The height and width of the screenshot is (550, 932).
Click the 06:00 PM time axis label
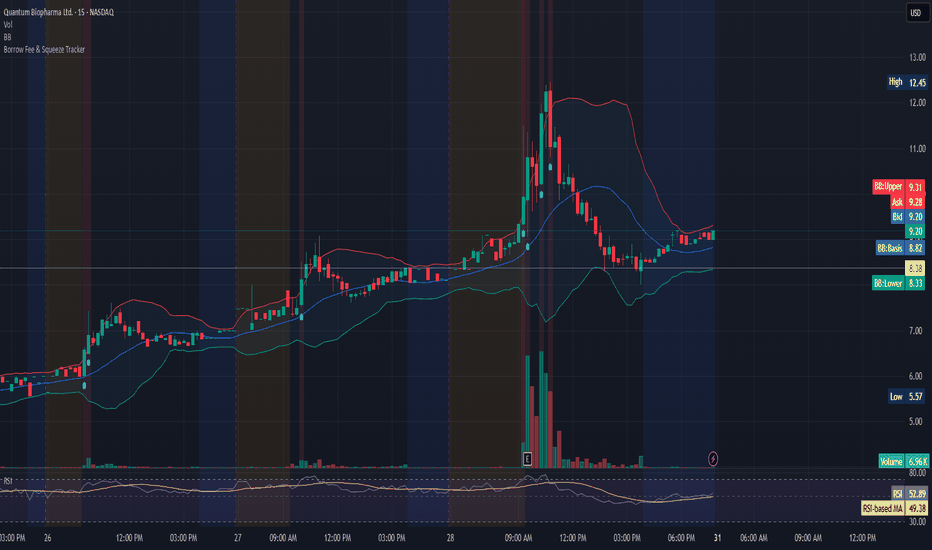pos(681,538)
